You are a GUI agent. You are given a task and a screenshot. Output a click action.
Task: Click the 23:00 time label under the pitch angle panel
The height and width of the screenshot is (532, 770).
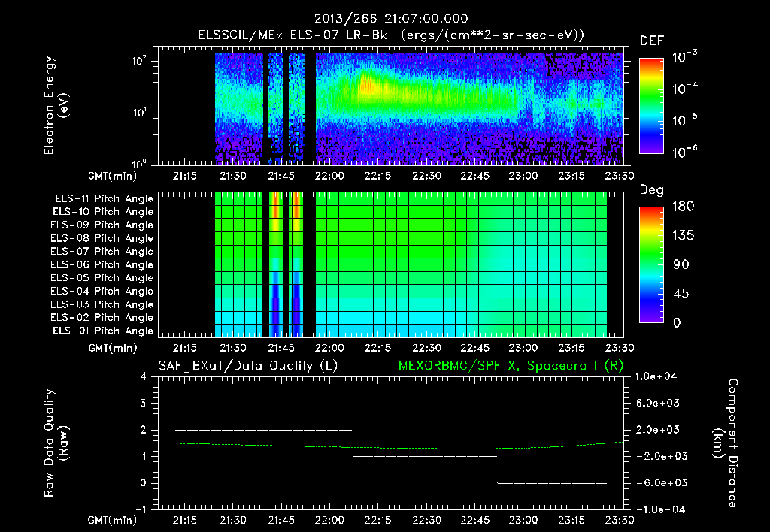(x=523, y=348)
